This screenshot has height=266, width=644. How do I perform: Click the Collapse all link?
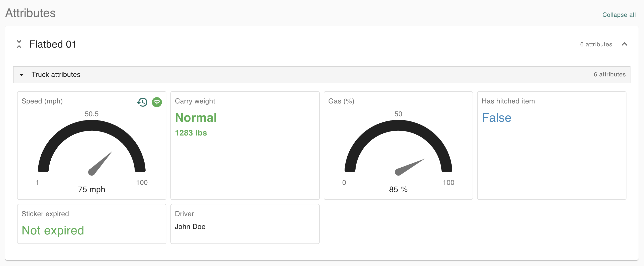pyautogui.click(x=619, y=15)
